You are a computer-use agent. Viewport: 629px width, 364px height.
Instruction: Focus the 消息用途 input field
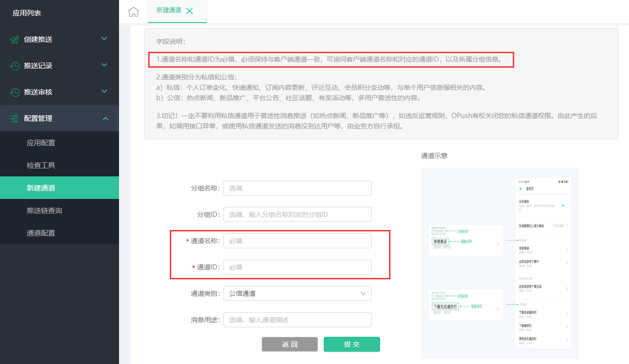297,320
